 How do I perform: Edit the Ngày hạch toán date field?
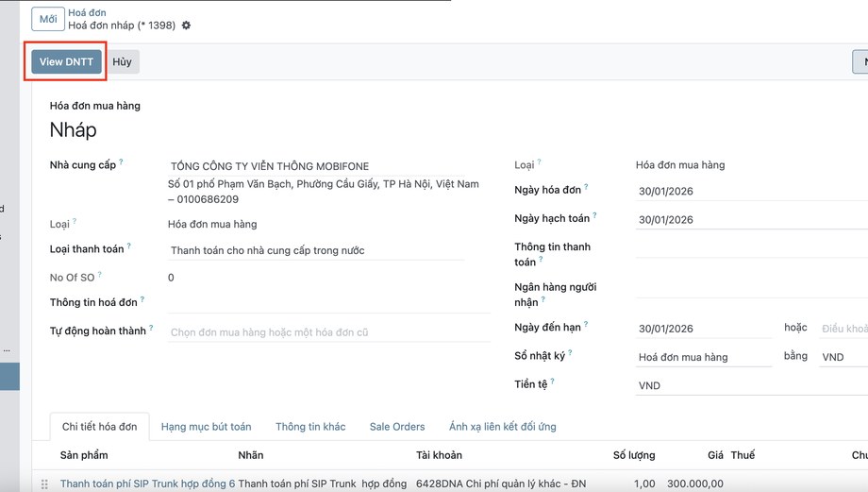click(752, 220)
